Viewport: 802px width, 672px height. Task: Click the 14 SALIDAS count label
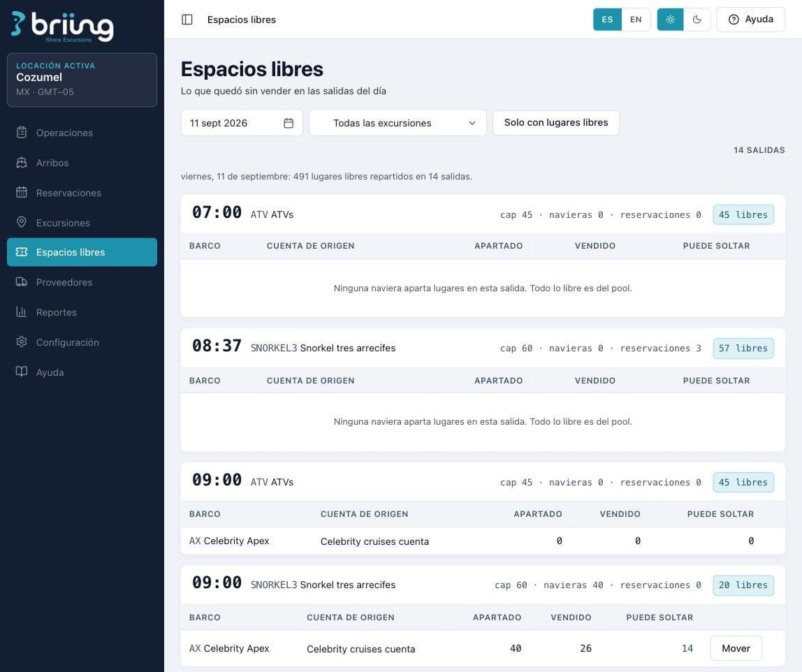[x=759, y=150]
